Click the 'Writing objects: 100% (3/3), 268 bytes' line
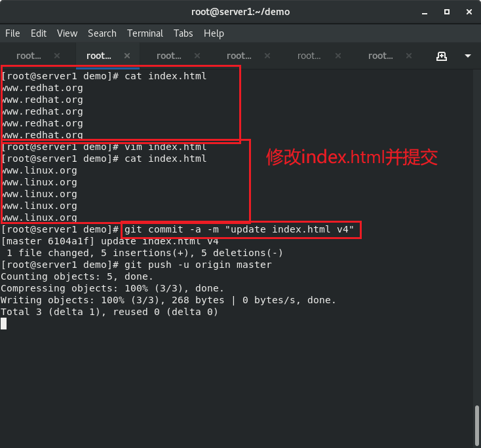Viewport: 481px width, 448px height. pos(168,300)
